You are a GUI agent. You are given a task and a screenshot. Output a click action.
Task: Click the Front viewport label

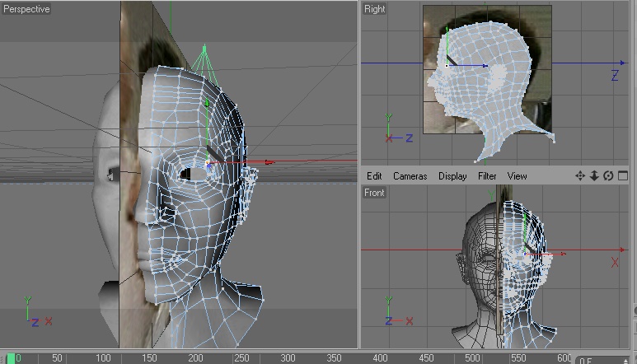[374, 193]
